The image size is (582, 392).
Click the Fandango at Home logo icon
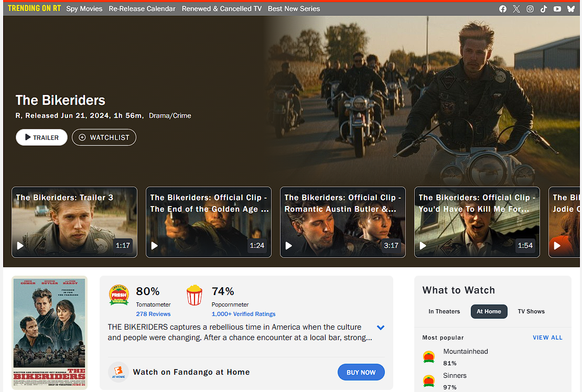coord(118,372)
